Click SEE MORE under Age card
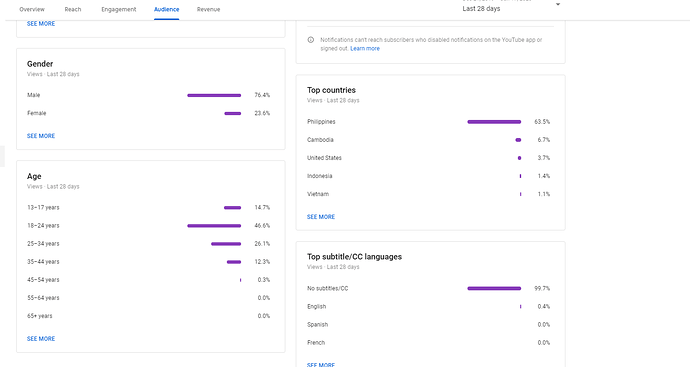This screenshot has height=367, width=690. coord(41,339)
